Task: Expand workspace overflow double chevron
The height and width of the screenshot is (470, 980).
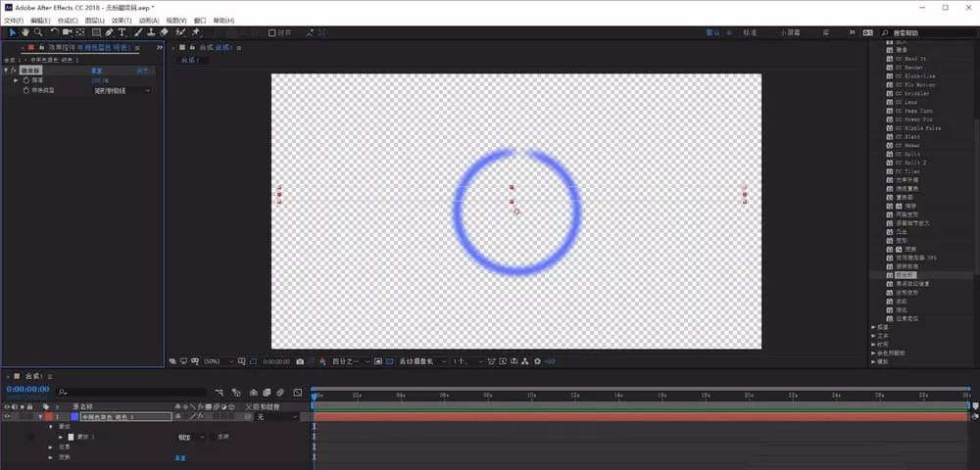Action: 852,32
